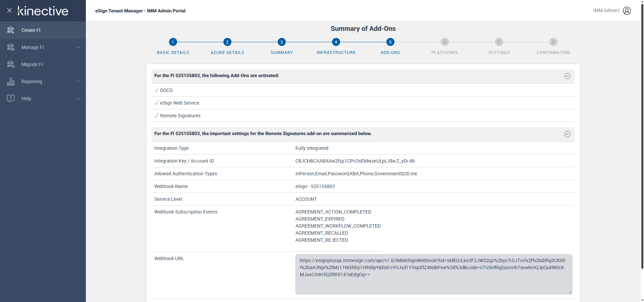Select step 8 circle Confirmation

[553, 42]
